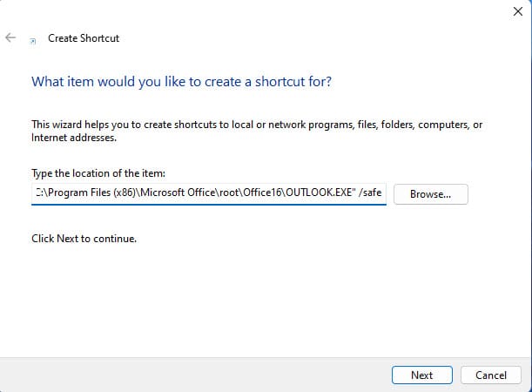The width and height of the screenshot is (532, 392).
Task: Click the shortcut wizard icon beside title
Action: click(33, 41)
